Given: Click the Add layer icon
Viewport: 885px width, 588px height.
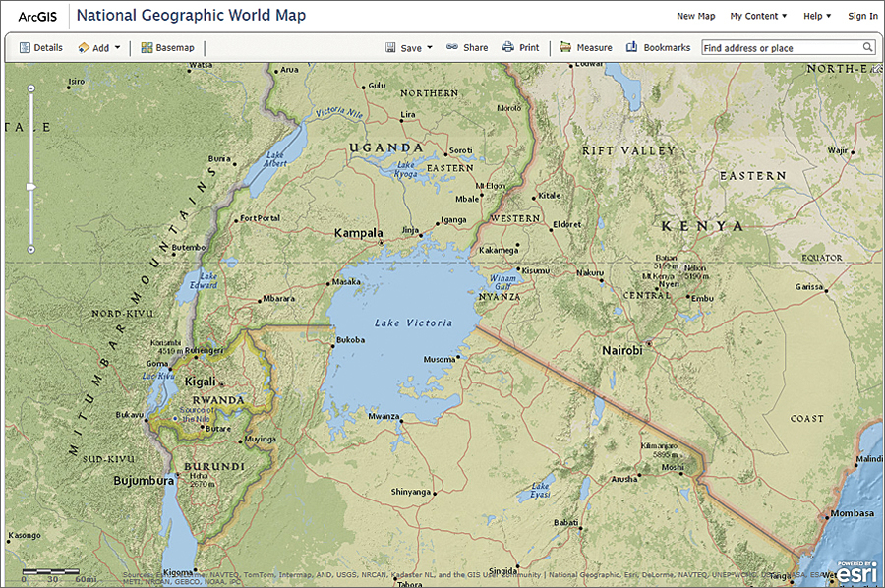Looking at the screenshot, I should [84, 48].
